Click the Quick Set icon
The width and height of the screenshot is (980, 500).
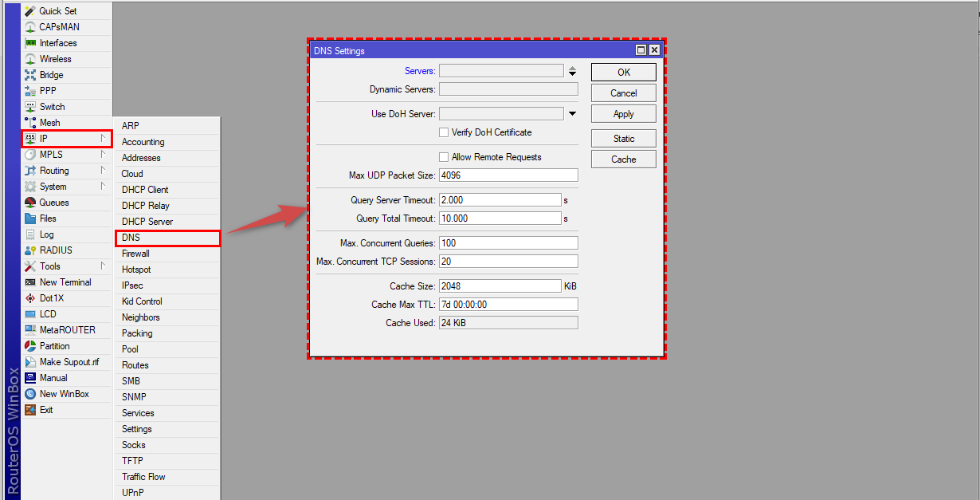(x=30, y=11)
